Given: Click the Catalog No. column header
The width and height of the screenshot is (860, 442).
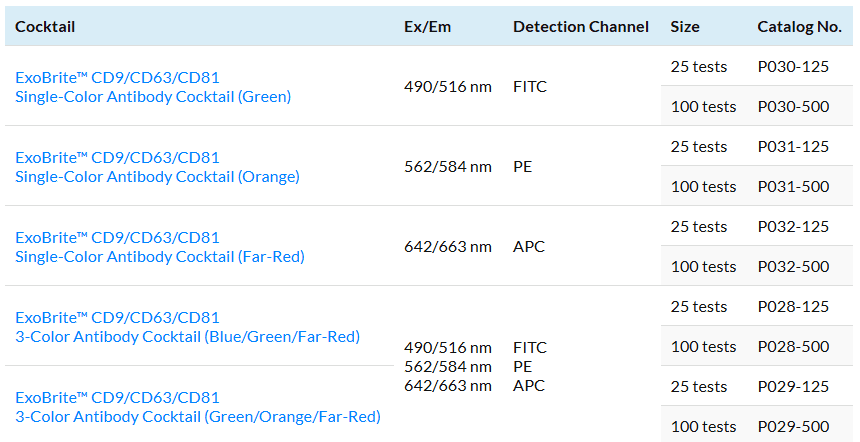Looking at the screenshot, I should point(800,27).
